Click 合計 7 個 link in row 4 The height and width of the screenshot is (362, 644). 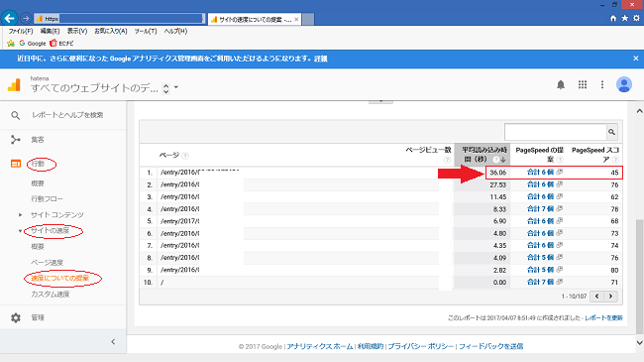coord(540,209)
